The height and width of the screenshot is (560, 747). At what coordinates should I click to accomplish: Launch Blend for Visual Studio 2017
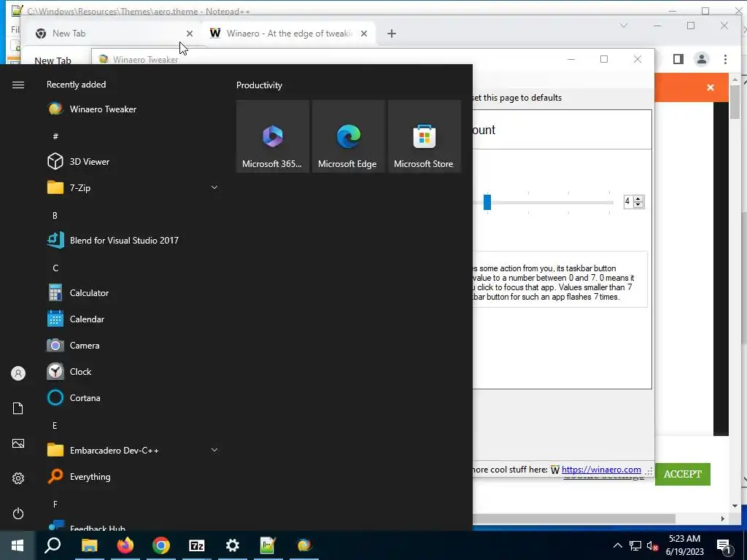point(133,241)
